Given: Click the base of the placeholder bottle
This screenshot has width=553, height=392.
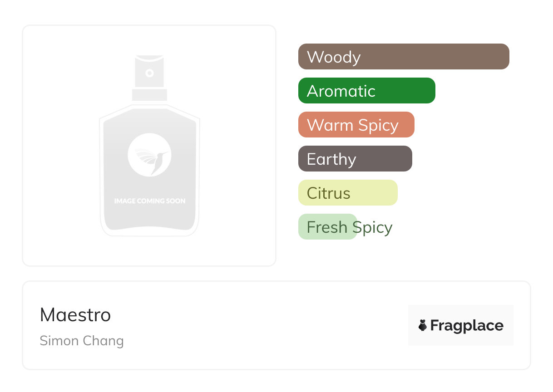Looking at the screenshot, I should 149,229.
